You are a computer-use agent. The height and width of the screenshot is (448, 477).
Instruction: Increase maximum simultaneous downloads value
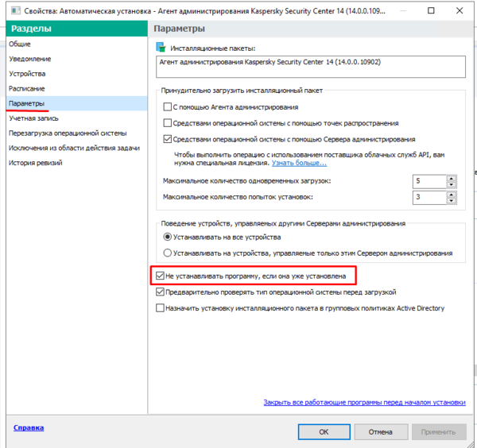[452, 178]
